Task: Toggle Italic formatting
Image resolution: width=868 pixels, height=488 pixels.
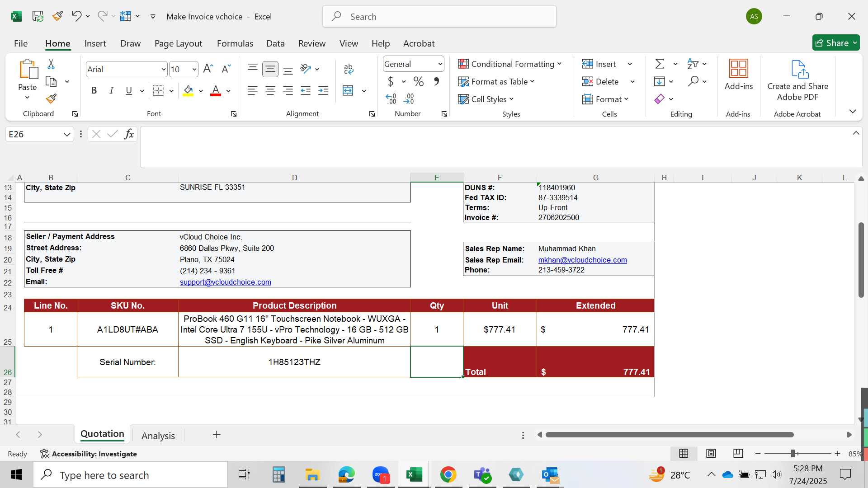Action: (x=111, y=91)
